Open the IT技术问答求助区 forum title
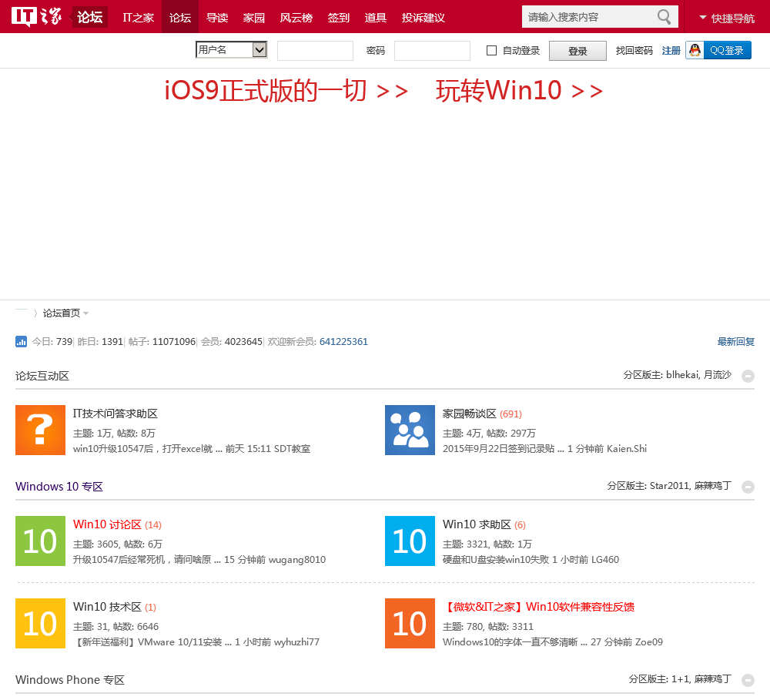Screen dimensions: 770x700 [115, 414]
